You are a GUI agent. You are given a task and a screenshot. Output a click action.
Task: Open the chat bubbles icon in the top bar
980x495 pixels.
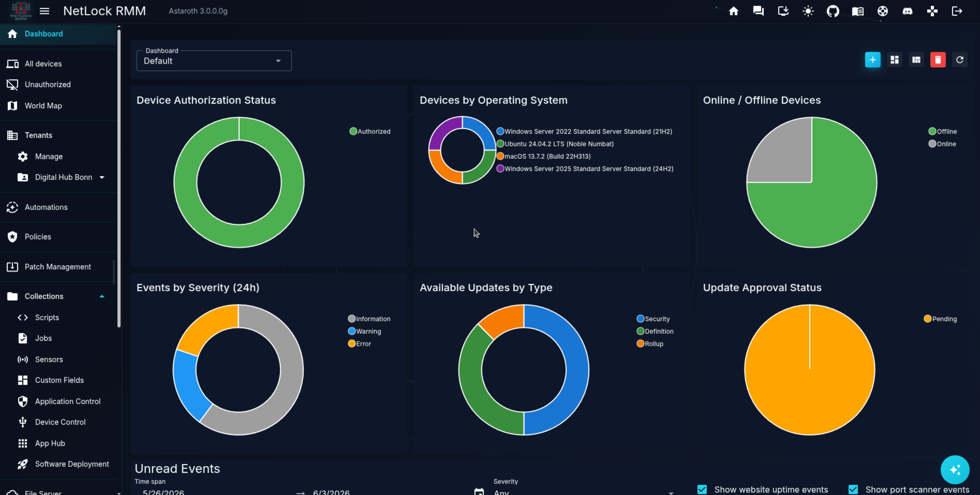click(x=758, y=11)
